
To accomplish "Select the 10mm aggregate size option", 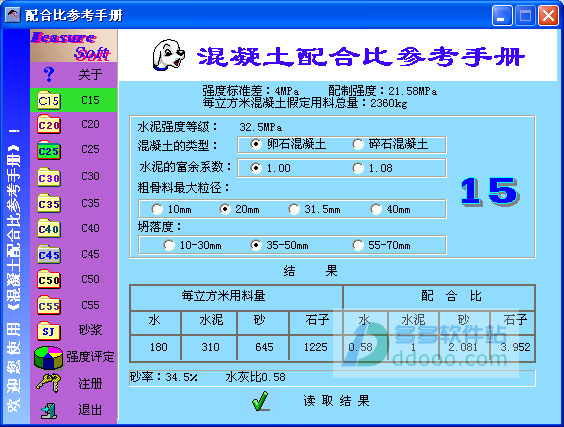I will (157, 209).
